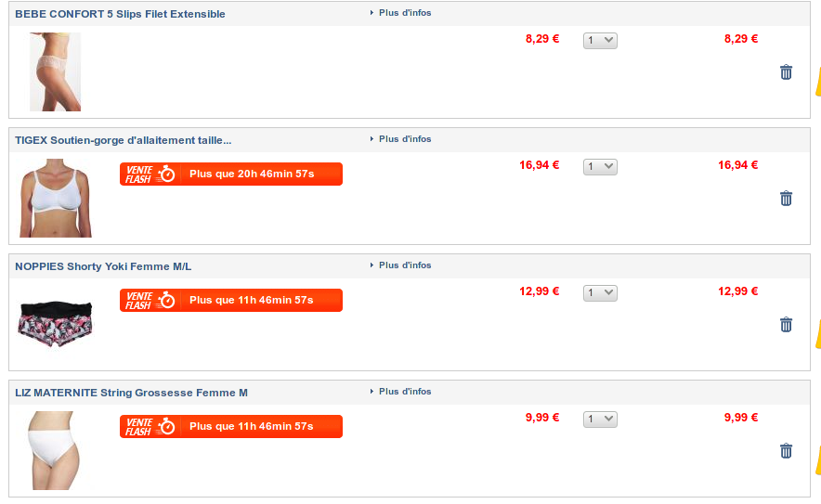
Task: Click the floral NOPPIES shorty thumbnail
Action: pyautogui.click(x=56, y=323)
